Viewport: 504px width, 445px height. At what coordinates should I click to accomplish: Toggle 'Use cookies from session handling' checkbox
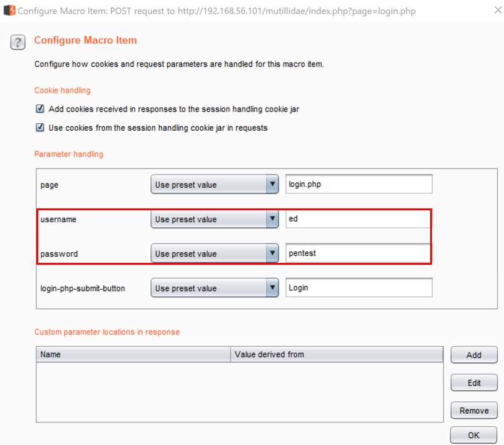coord(40,128)
